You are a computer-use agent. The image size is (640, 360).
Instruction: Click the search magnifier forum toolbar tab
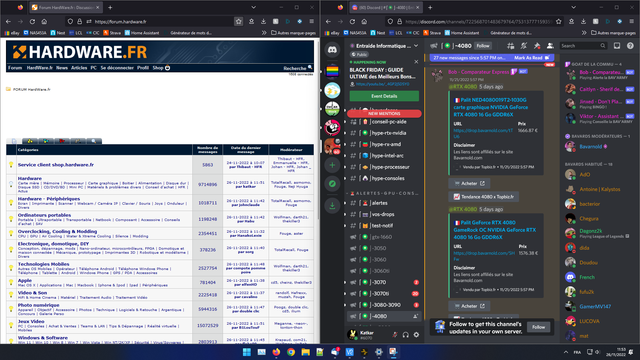(94, 141)
